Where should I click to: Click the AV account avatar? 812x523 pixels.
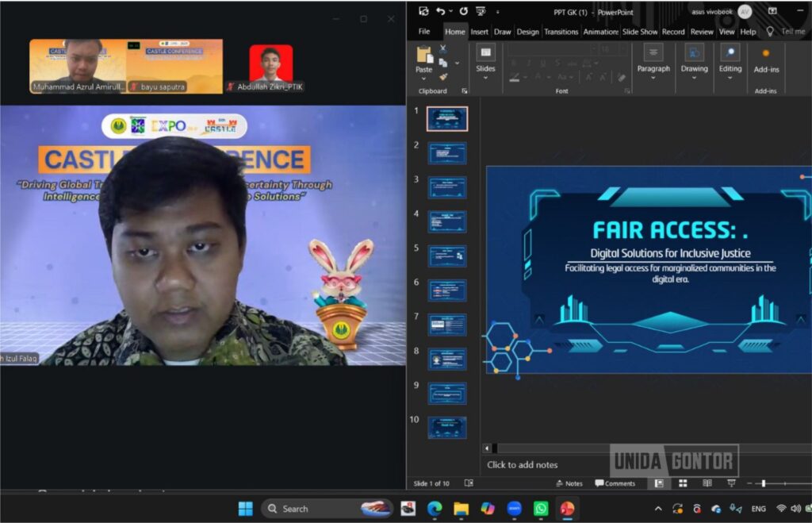(x=745, y=11)
